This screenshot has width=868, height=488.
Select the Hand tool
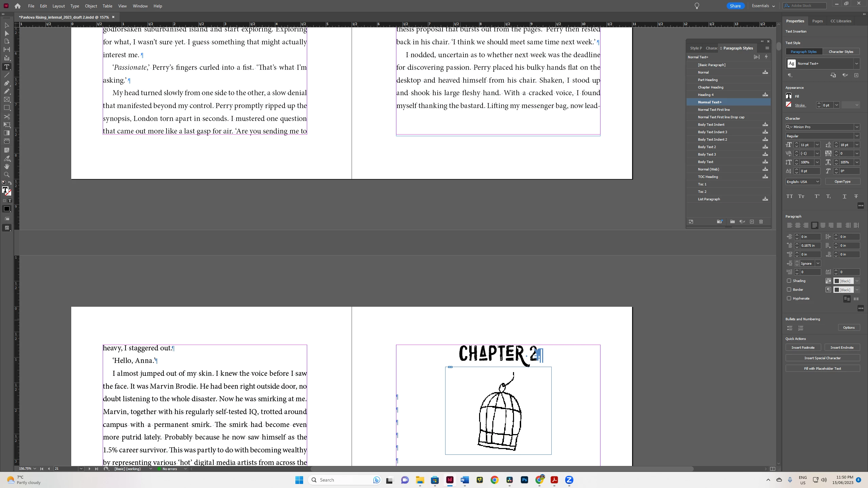point(6,166)
